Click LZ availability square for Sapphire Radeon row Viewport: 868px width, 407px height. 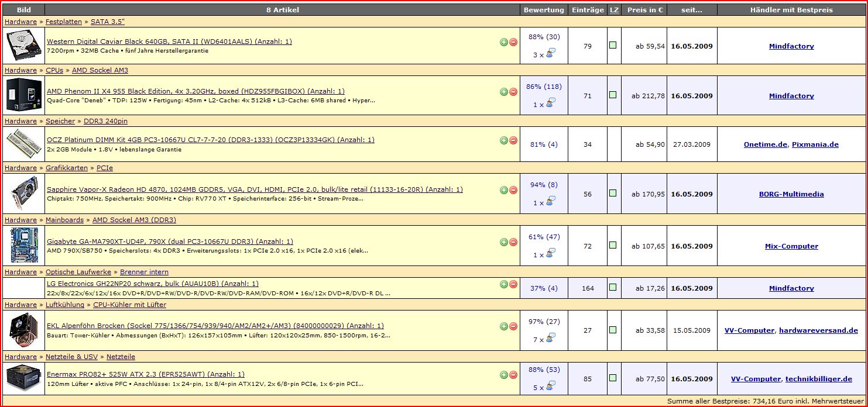pos(613,193)
